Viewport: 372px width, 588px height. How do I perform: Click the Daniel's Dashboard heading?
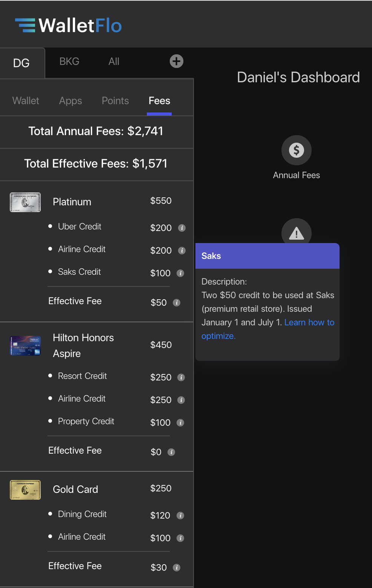tap(298, 77)
